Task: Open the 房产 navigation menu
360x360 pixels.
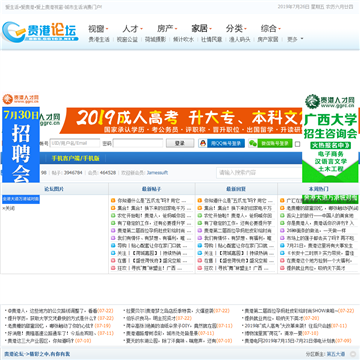Action: tap(167, 29)
